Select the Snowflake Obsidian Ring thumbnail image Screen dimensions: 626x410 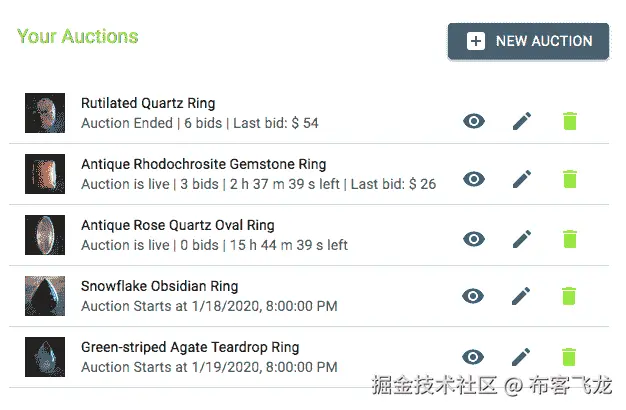pos(45,296)
